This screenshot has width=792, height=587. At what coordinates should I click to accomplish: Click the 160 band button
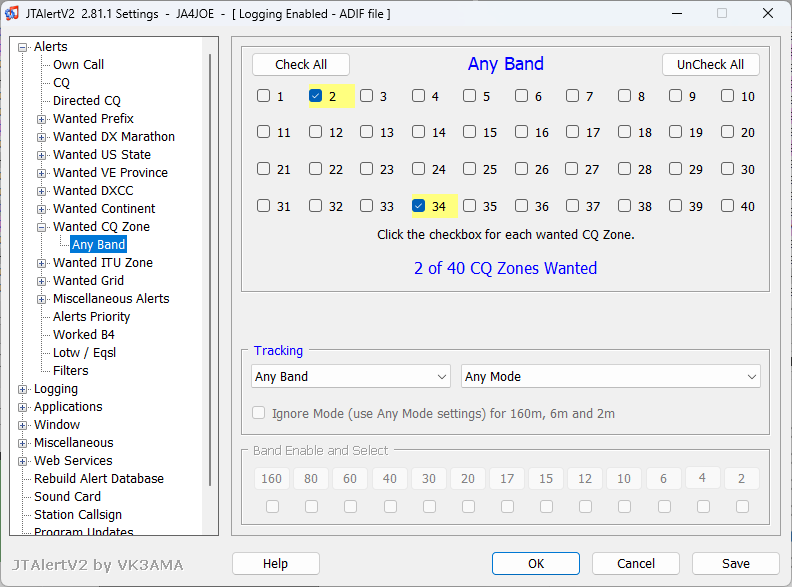[271, 478]
